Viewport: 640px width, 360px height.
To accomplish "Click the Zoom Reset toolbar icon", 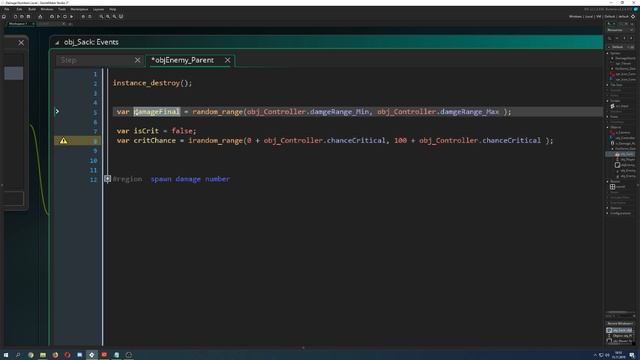I will [x=108, y=17].
